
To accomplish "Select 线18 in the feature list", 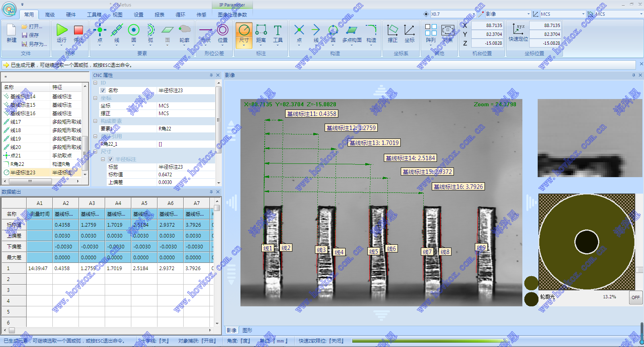I will click(x=16, y=130).
